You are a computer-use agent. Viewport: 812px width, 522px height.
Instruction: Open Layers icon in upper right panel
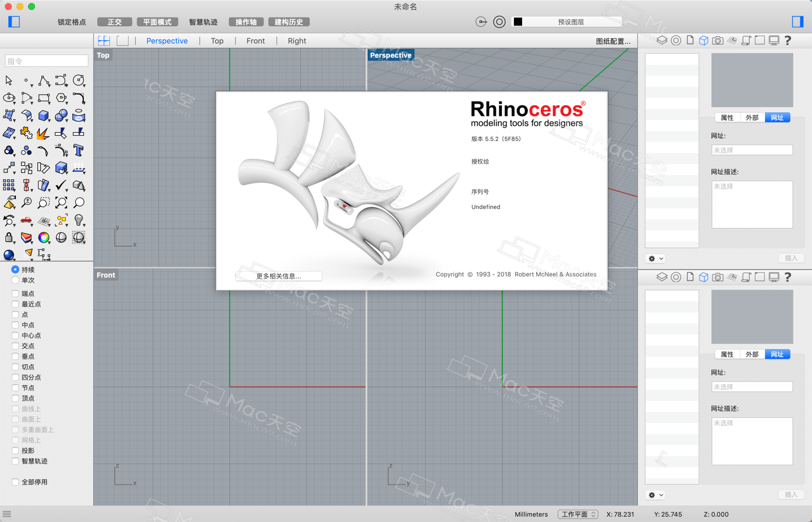[x=662, y=40]
